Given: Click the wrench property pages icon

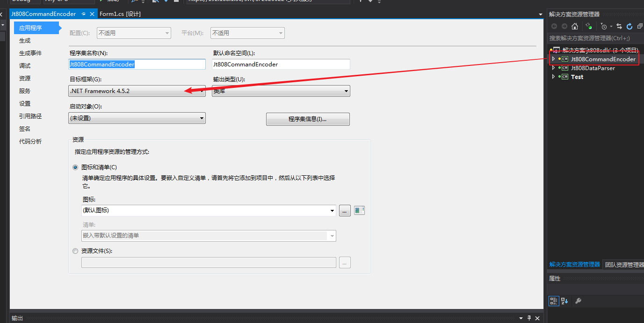Looking at the screenshot, I should point(578,301).
